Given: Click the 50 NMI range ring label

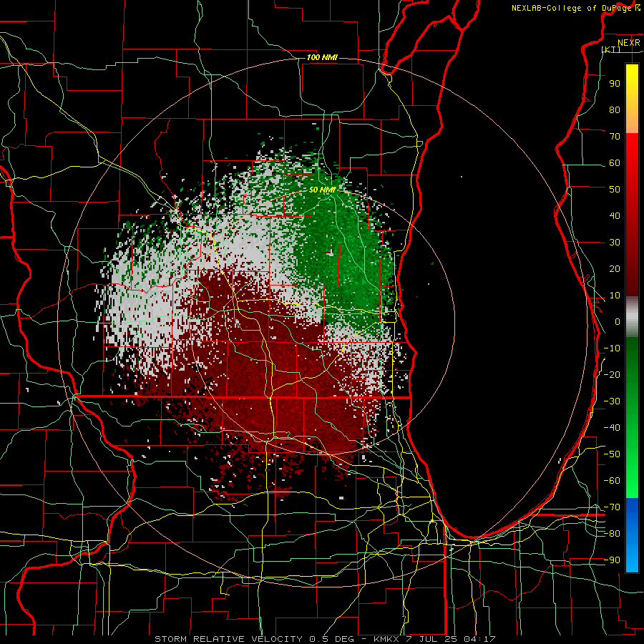Looking at the screenshot, I should [323, 190].
